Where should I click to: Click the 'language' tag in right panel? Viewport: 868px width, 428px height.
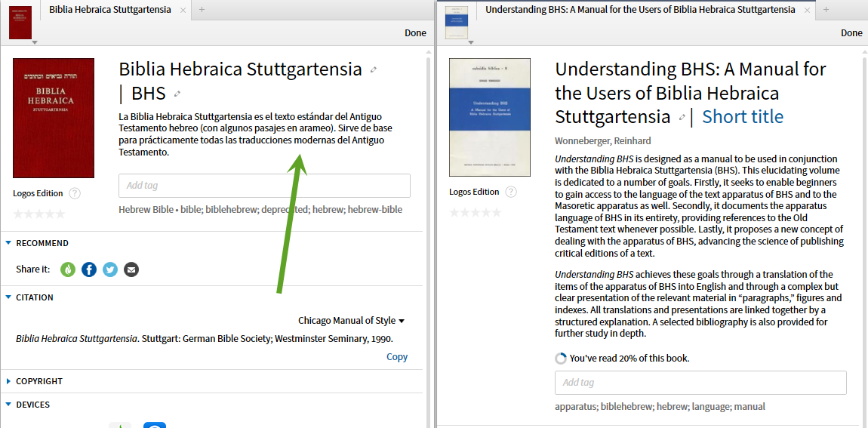pos(711,406)
